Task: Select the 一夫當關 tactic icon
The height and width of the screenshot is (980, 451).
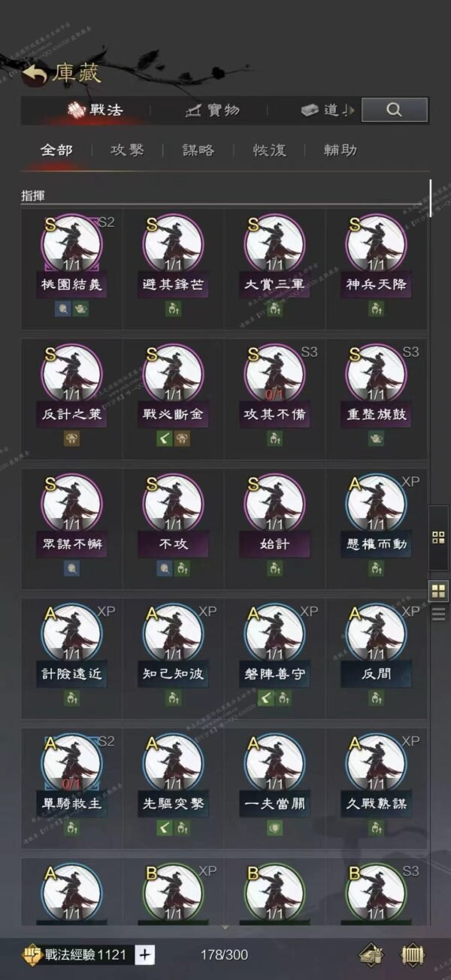Action: coord(274,763)
